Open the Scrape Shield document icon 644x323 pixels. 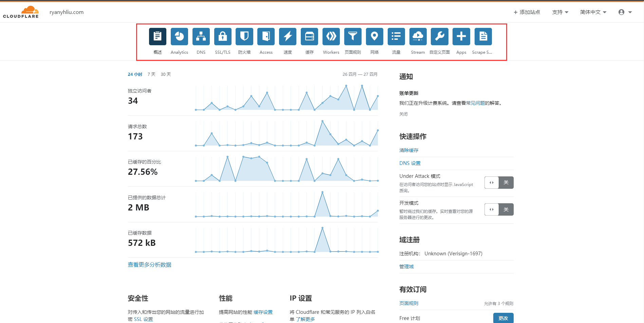point(483,36)
